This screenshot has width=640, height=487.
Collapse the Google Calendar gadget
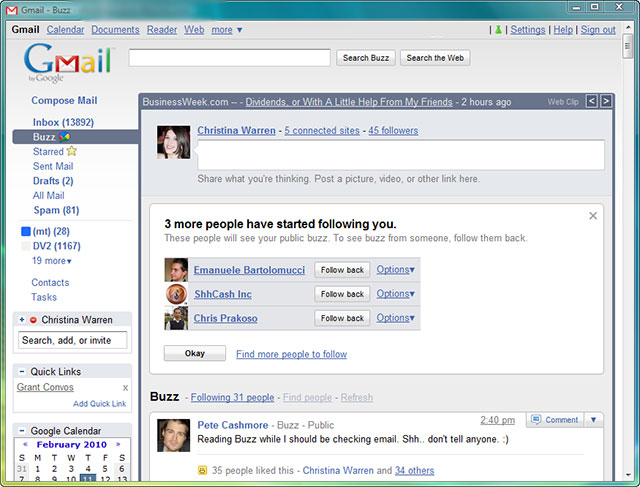(x=22, y=431)
